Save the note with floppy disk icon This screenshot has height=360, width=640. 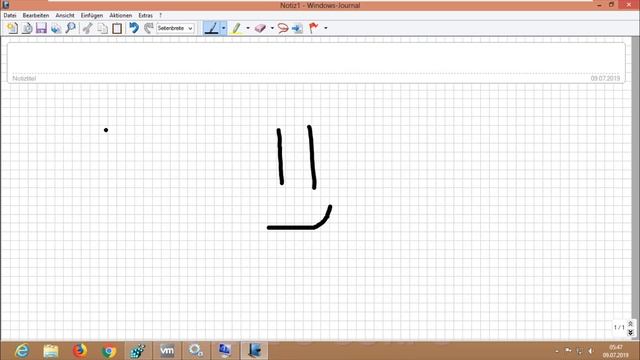(x=41, y=28)
